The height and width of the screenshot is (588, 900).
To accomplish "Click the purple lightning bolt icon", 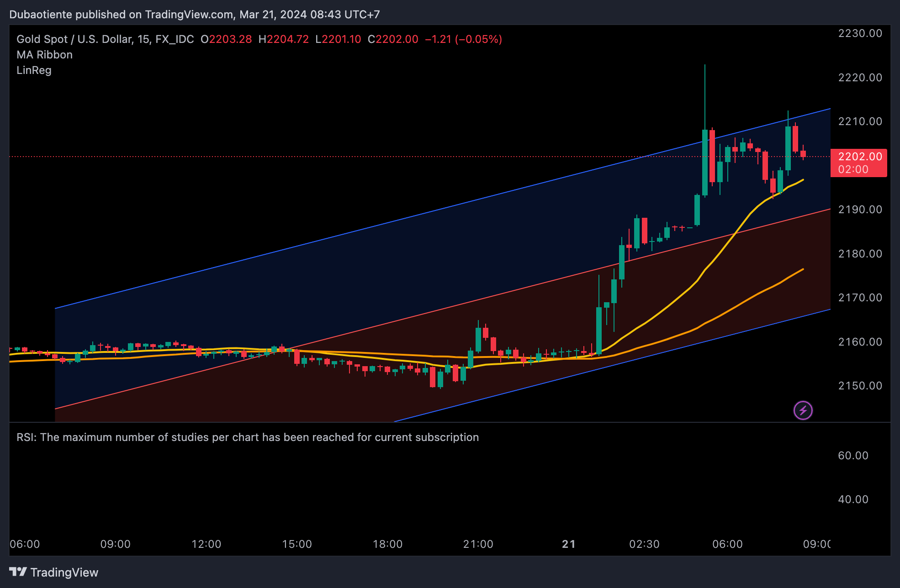I will (x=803, y=410).
